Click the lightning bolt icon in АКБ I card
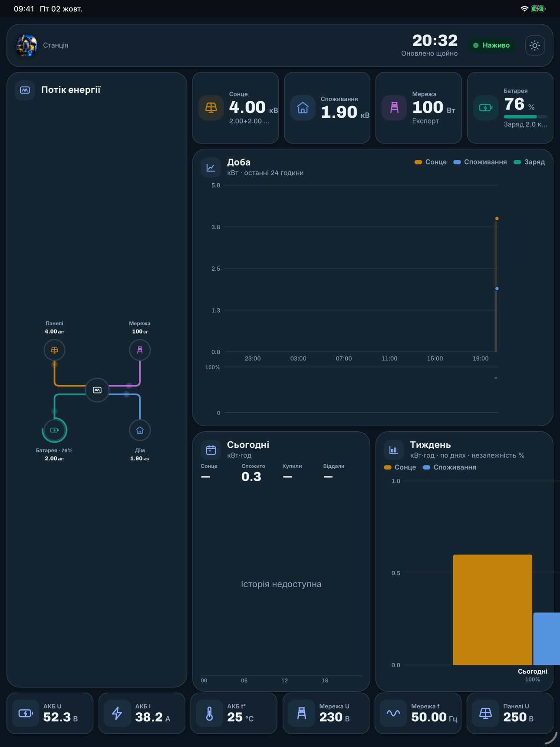 117,713
